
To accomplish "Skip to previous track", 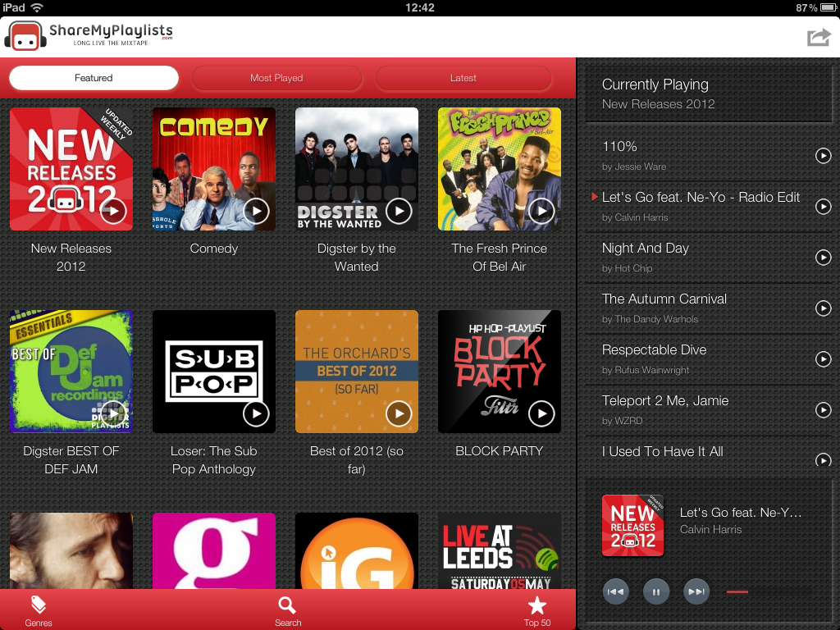I will [x=615, y=592].
